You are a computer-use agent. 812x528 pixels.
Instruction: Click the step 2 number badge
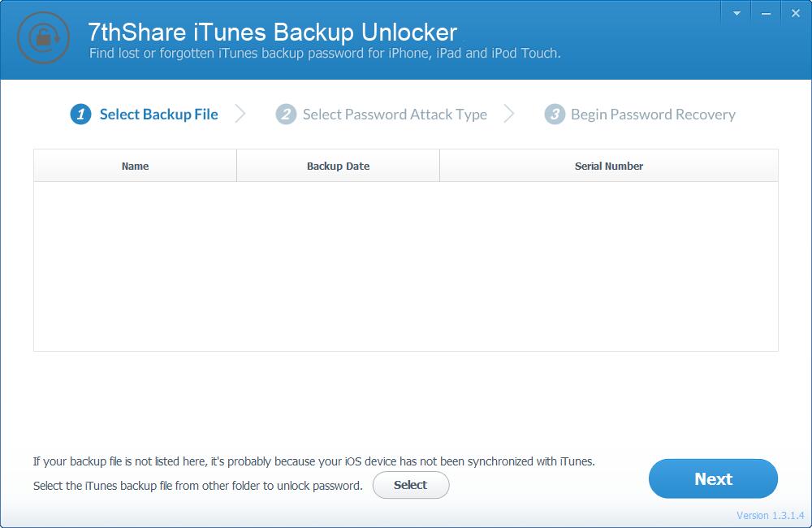285,115
